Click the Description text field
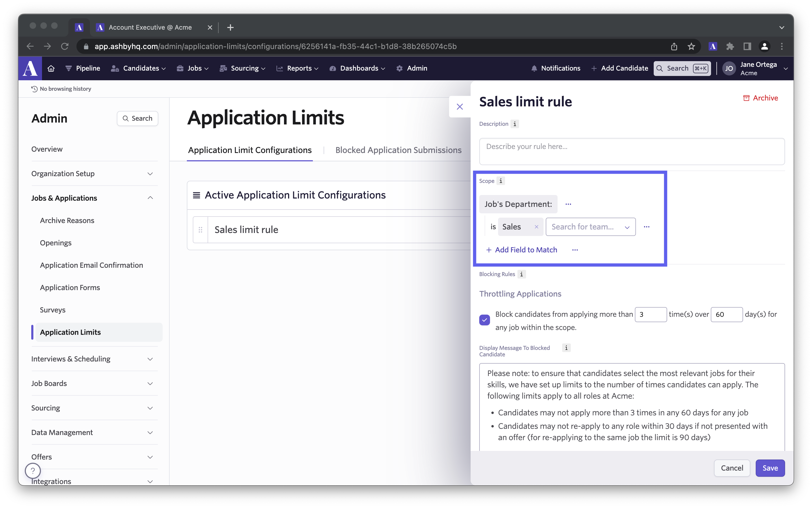812x508 pixels. point(631,151)
